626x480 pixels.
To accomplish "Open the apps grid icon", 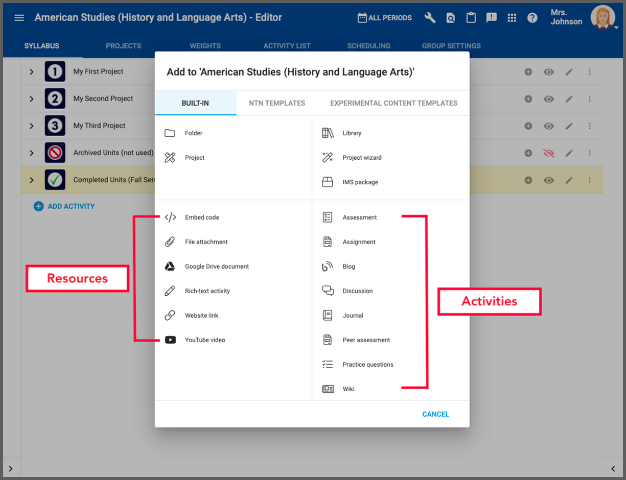I will (511, 18).
